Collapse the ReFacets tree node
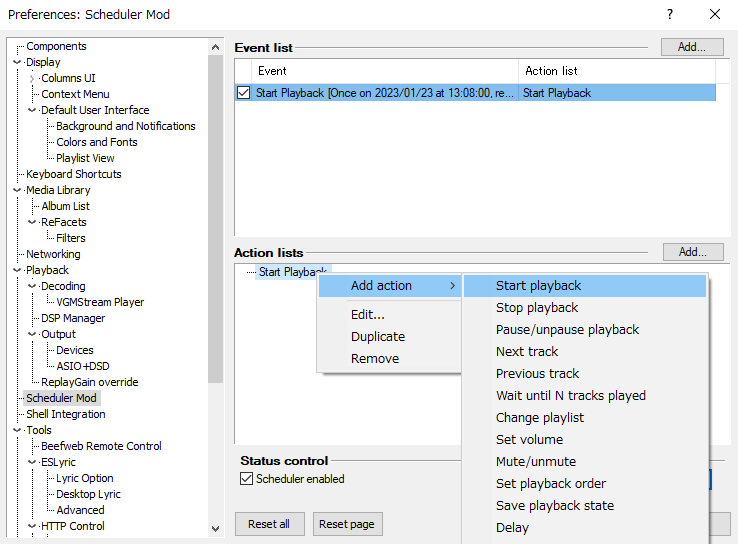 [x=32, y=222]
